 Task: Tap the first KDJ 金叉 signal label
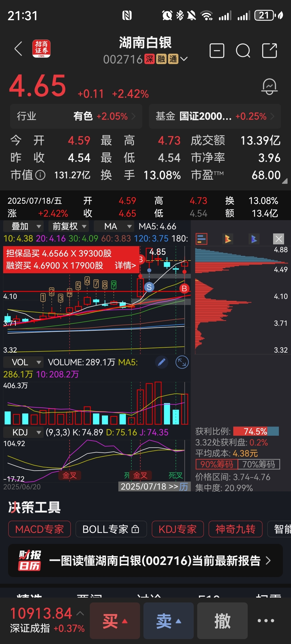tap(70, 475)
